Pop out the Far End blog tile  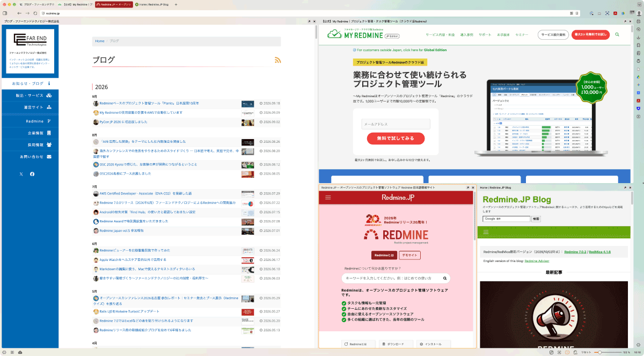(x=309, y=21)
